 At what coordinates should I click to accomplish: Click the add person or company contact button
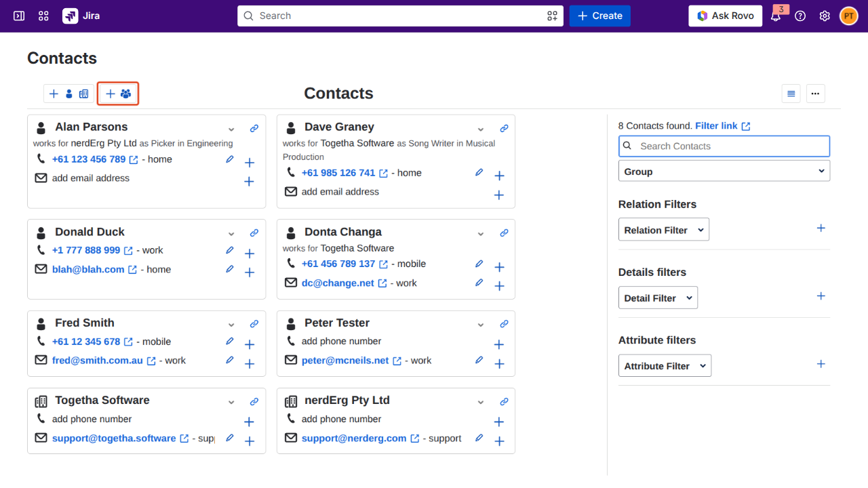tap(69, 94)
